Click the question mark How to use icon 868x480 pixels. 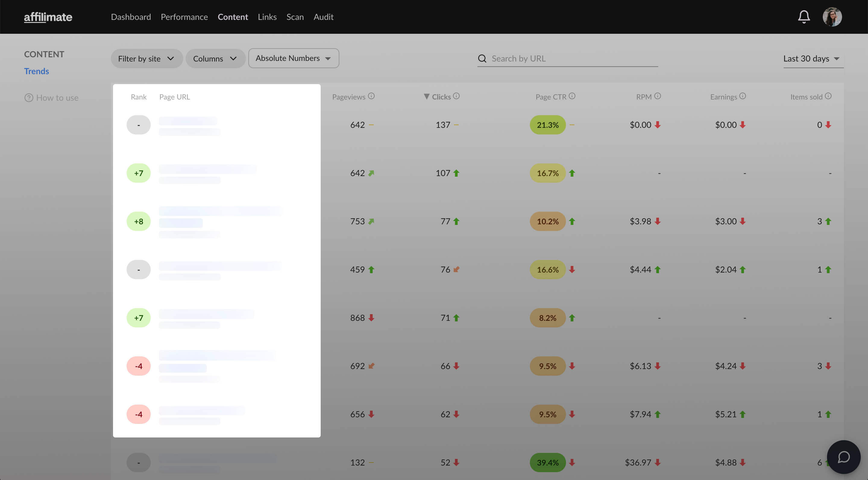click(x=29, y=98)
